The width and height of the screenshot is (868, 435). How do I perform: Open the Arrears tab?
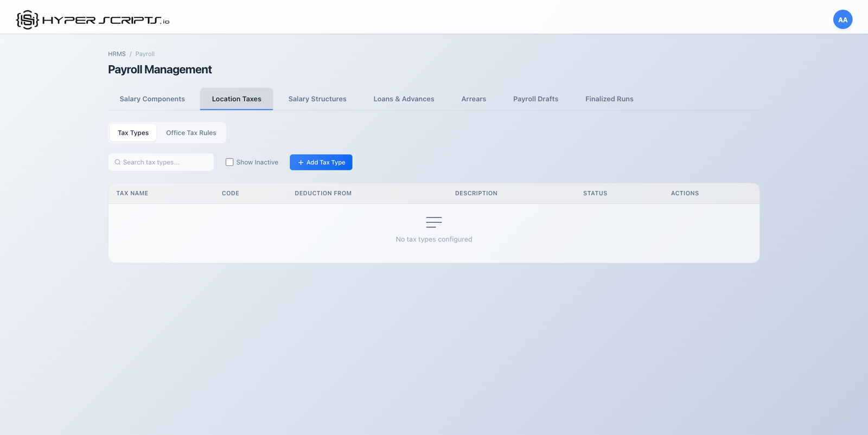click(474, 99)
